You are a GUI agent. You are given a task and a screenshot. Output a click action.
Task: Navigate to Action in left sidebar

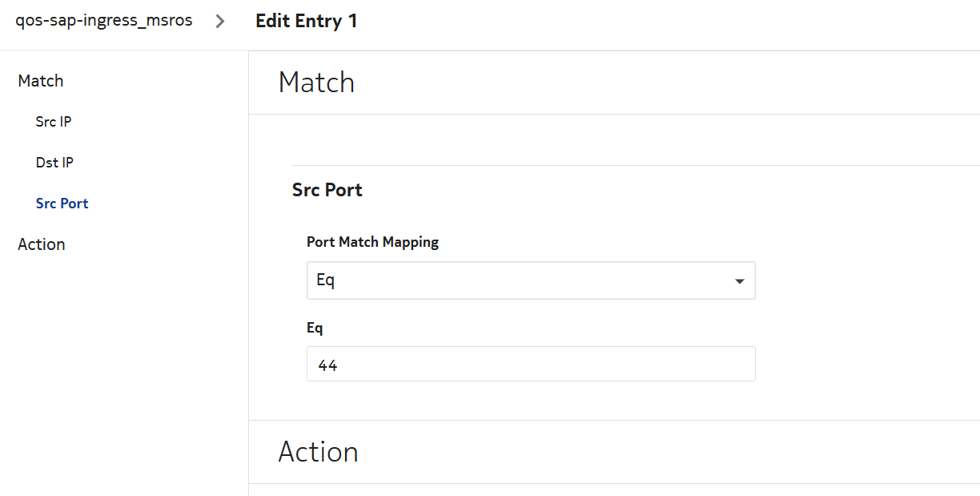(x=42, y=244)
